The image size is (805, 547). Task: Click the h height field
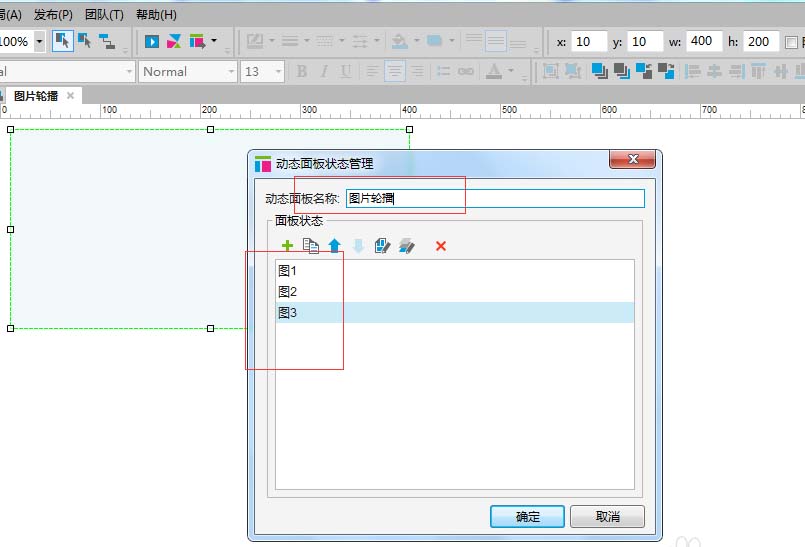(761, 42)
